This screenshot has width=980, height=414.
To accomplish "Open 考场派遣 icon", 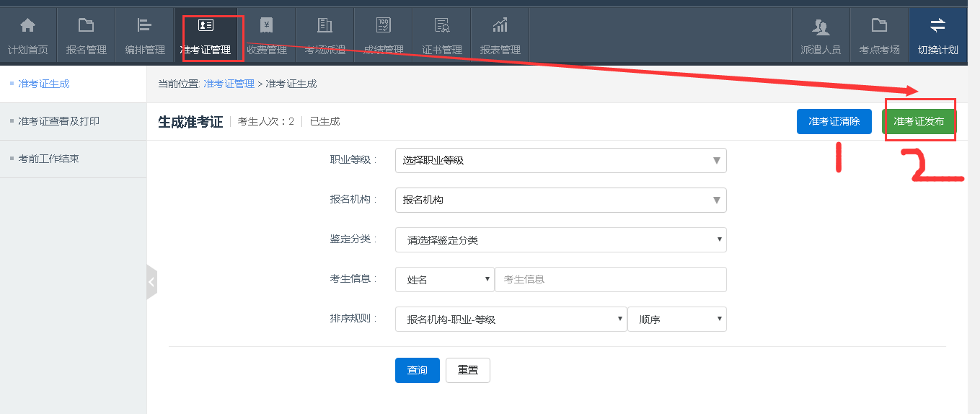I will 325,26.
